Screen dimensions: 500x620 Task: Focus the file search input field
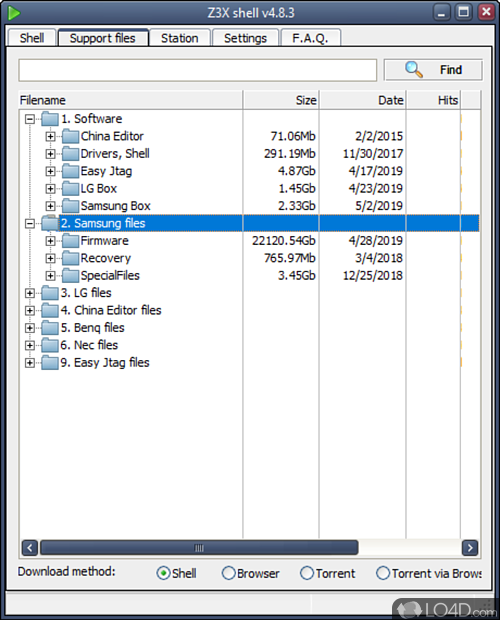[x=198, y=70]
